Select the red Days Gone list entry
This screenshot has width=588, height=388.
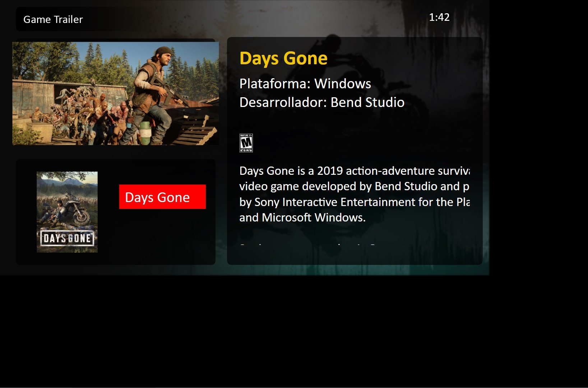pyautogui.click(x=162, y=197)
